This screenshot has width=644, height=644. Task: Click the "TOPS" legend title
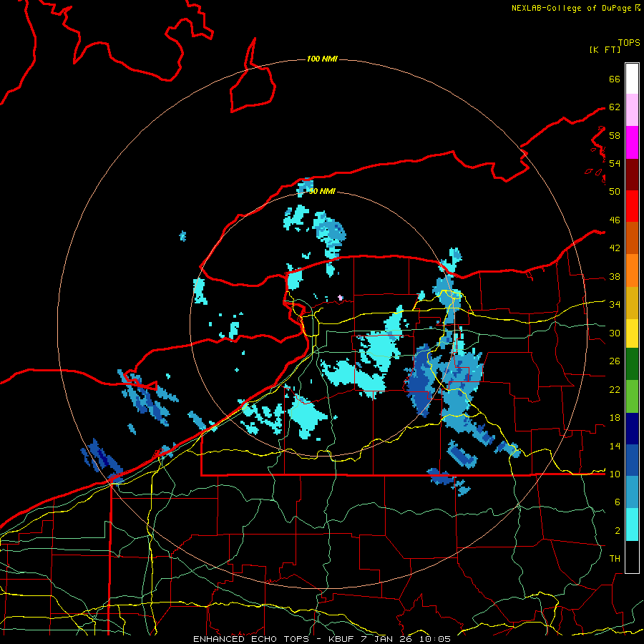click(629, 42)
